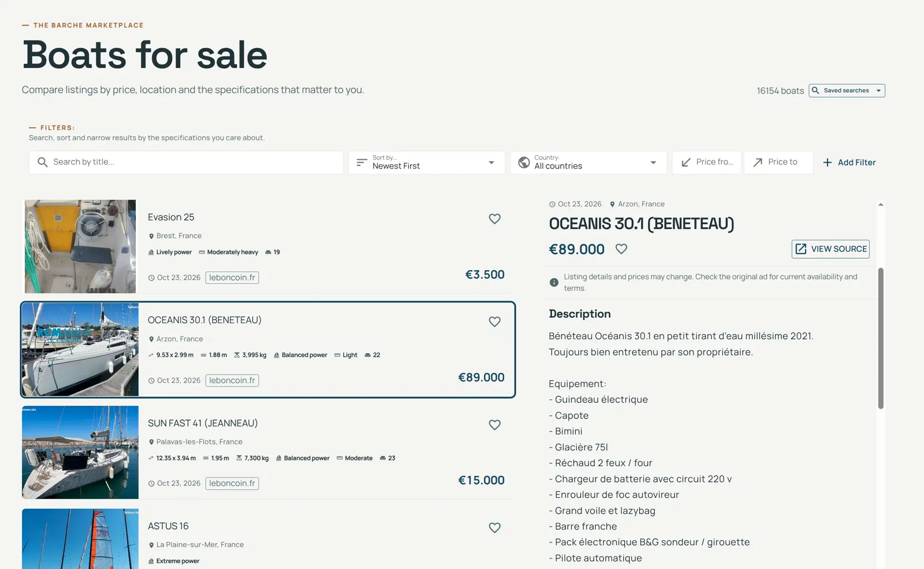The height and width of the screenshot is (569, 924).
Task: Click the clock icon beside detail panel date
Action: [552, 204]
